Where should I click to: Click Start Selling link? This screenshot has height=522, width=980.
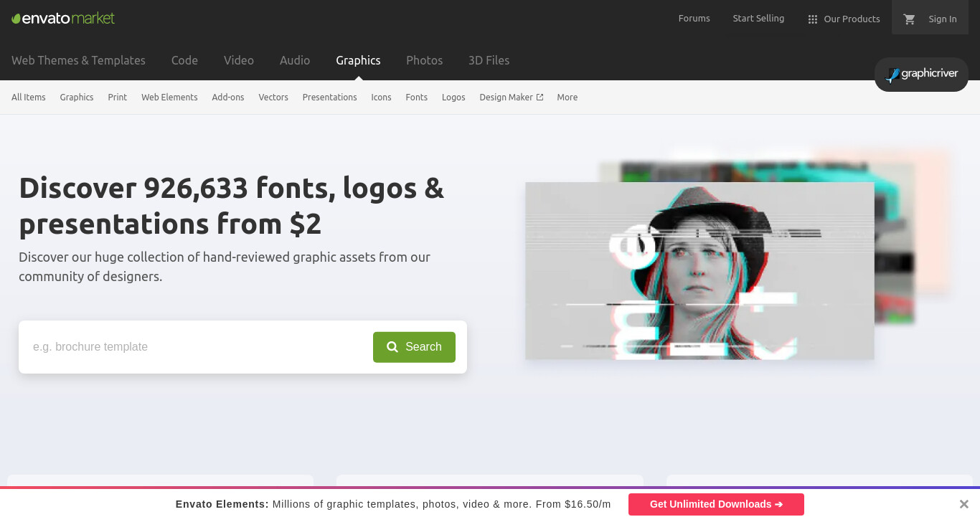(x=758, y=19)
